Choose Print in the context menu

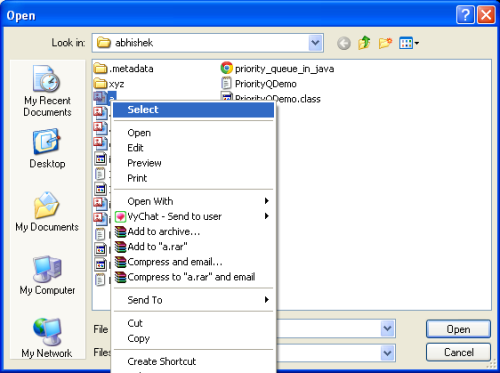[193, 178]
